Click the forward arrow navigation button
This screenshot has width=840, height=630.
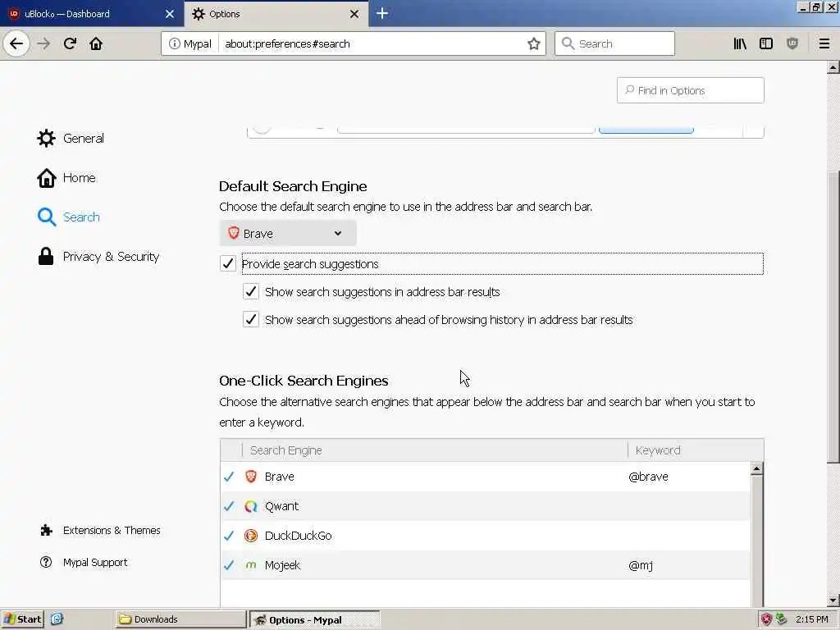[44, 43]
